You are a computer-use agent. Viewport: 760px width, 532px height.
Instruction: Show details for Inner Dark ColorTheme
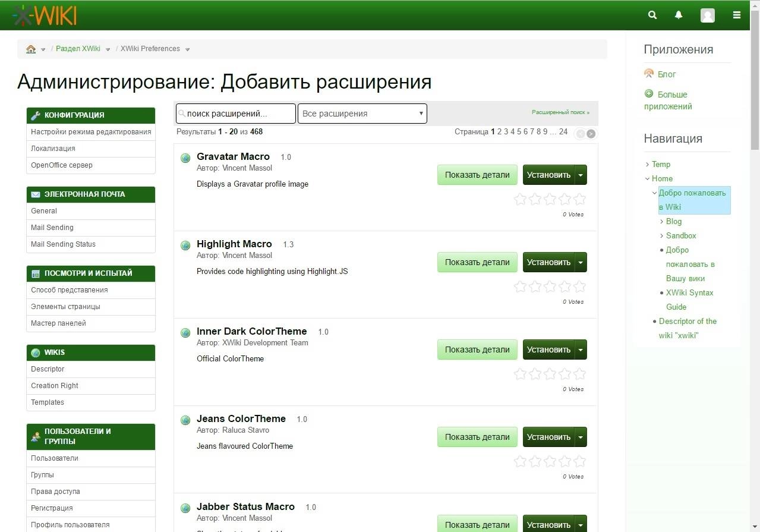477,350
